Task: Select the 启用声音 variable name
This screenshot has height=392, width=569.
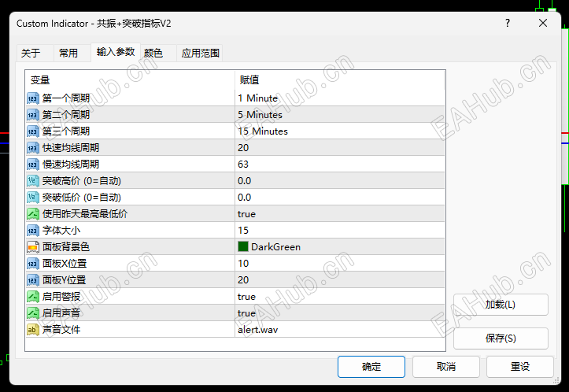Action: (x=61, y=312)
